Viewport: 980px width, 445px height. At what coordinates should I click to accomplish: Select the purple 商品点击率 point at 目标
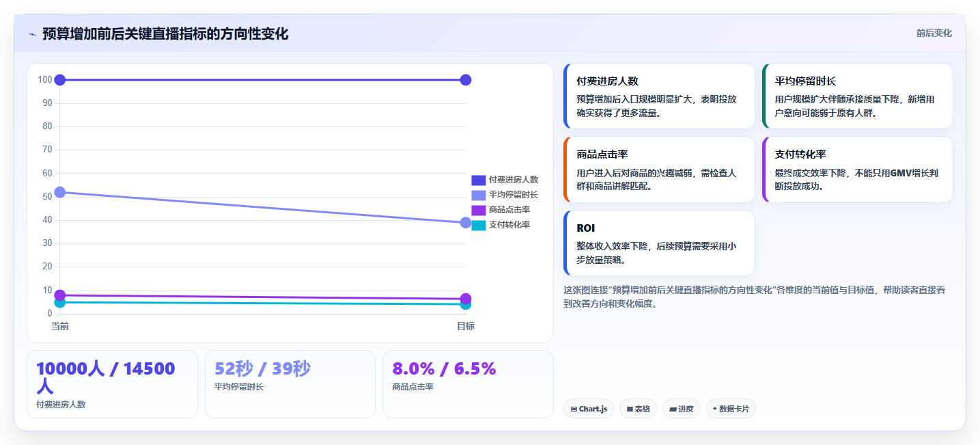(466, 299)
